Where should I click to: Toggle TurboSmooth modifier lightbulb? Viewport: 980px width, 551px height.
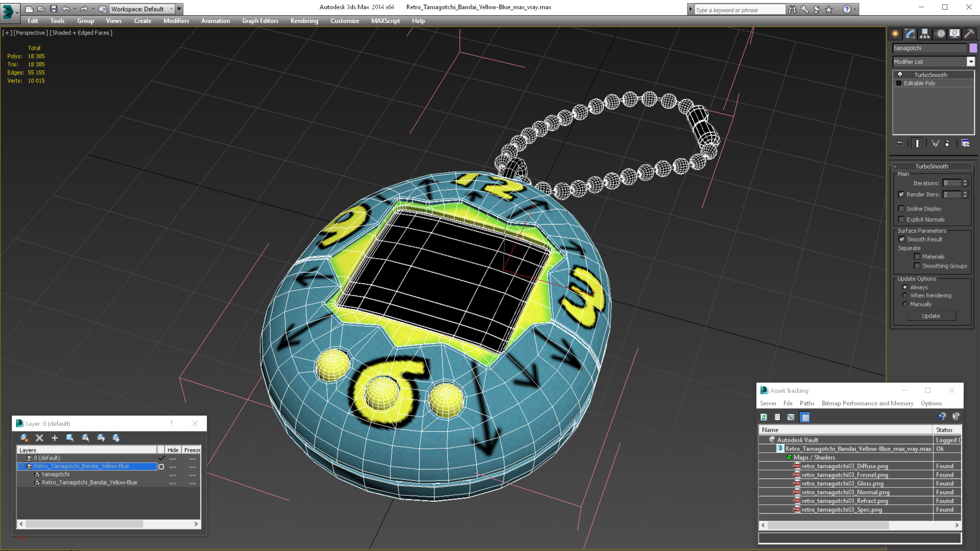(900, 74)
